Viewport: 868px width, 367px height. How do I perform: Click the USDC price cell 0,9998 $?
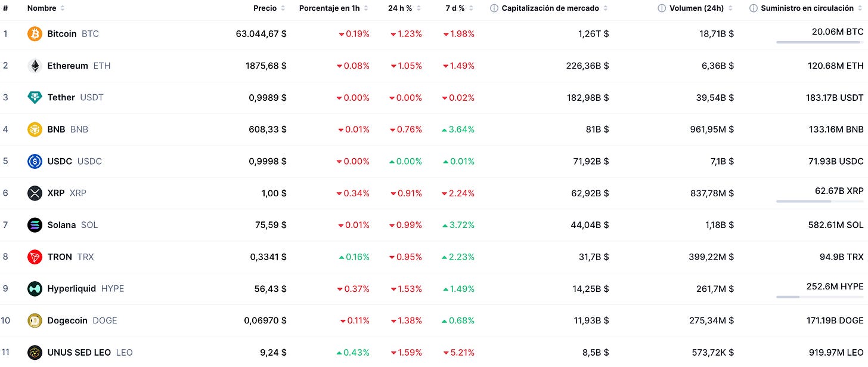(268, 161)
